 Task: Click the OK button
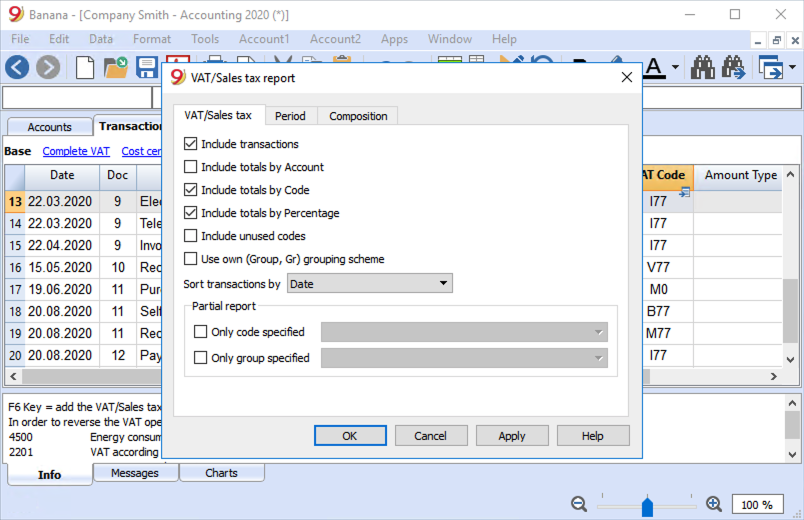pos(350,435)
